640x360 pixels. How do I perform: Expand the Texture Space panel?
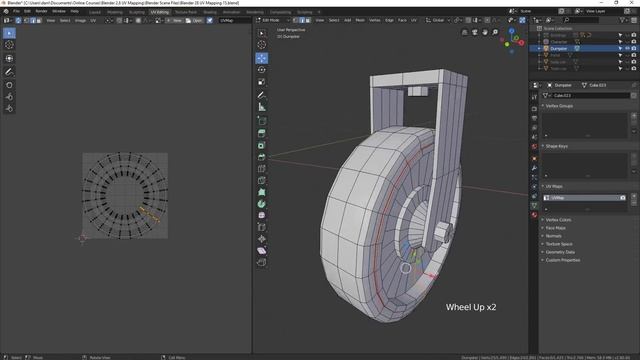[558, 244]
